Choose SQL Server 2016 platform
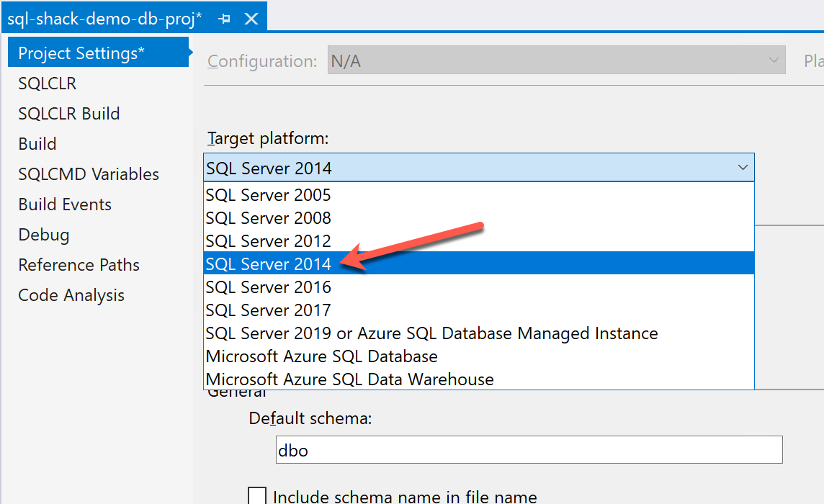Image resolution: width=824 pixels, height=504 pixels. (x=268, y=287)
